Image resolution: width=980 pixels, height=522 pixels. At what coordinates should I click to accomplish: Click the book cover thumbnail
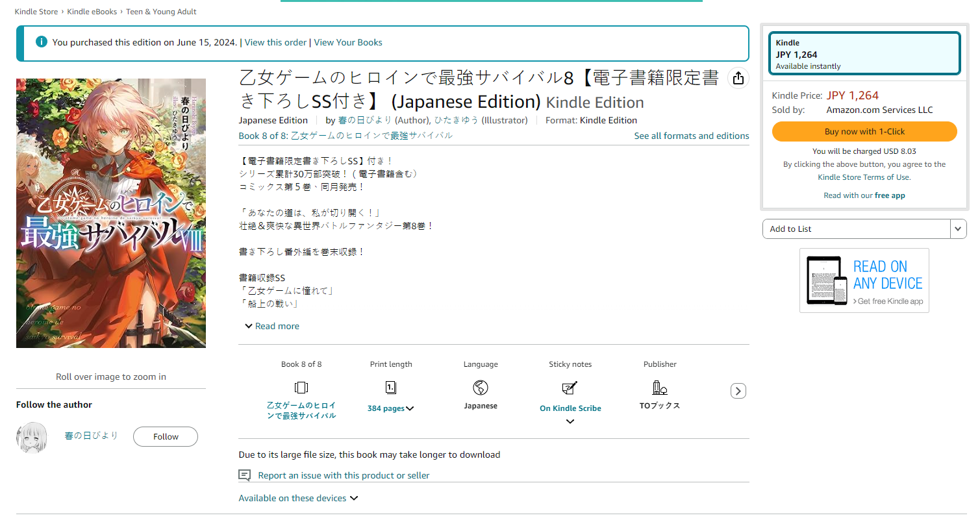pyautogui.click(x=111, y=213)
